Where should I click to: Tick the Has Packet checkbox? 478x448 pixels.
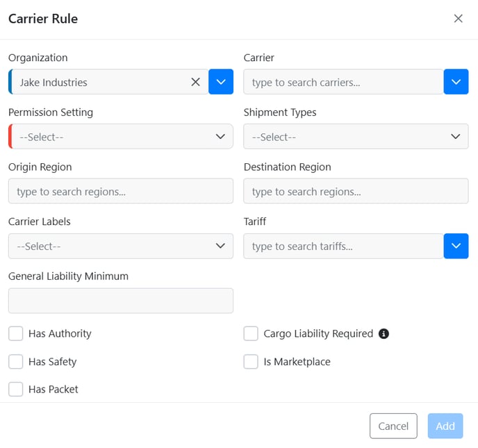pyautogui.click(x=16, y=389)
